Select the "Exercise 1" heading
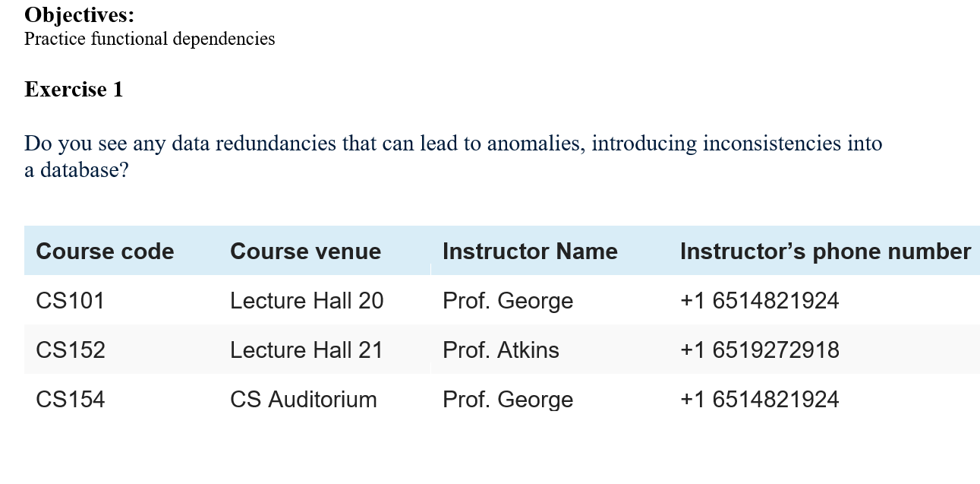 pyautogui.click(x=74, y=90)
